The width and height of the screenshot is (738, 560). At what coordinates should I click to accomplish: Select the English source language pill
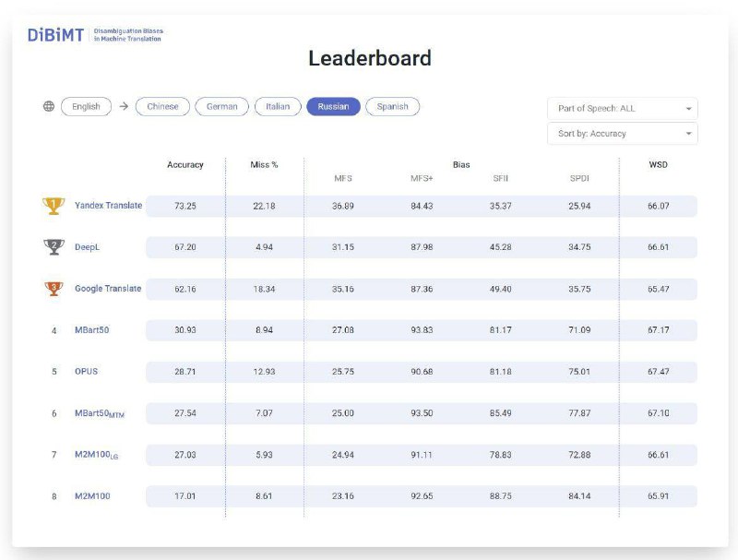pos(86,106)
